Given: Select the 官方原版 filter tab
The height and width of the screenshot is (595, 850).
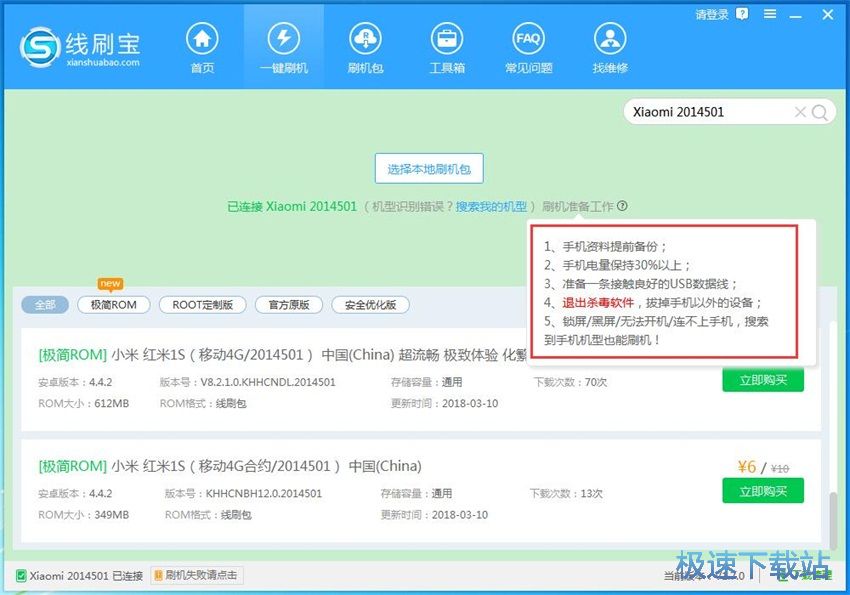Looking at the screenshot, I should [289, 305].
